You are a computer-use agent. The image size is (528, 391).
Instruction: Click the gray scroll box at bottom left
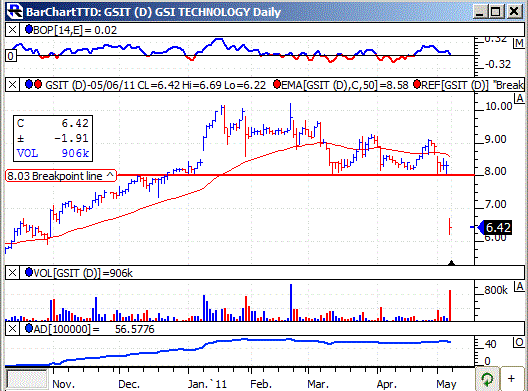(x=27, y=379)
